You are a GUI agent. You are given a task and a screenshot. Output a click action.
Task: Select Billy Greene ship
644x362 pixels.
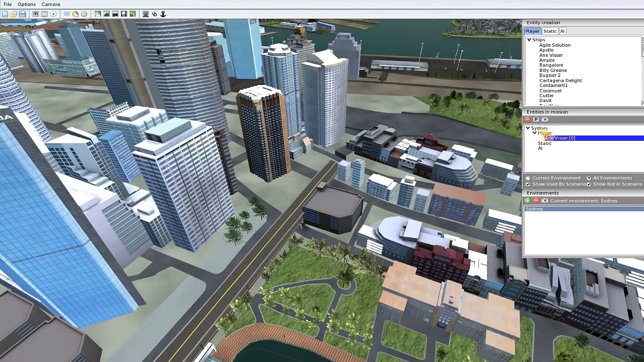[x=553, y=70]
